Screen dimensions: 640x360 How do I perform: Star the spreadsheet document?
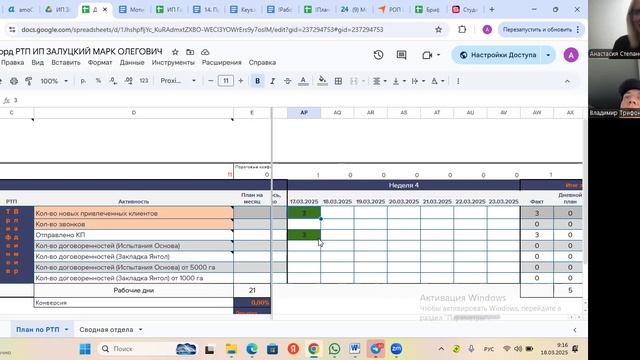[x=175, y=52]
